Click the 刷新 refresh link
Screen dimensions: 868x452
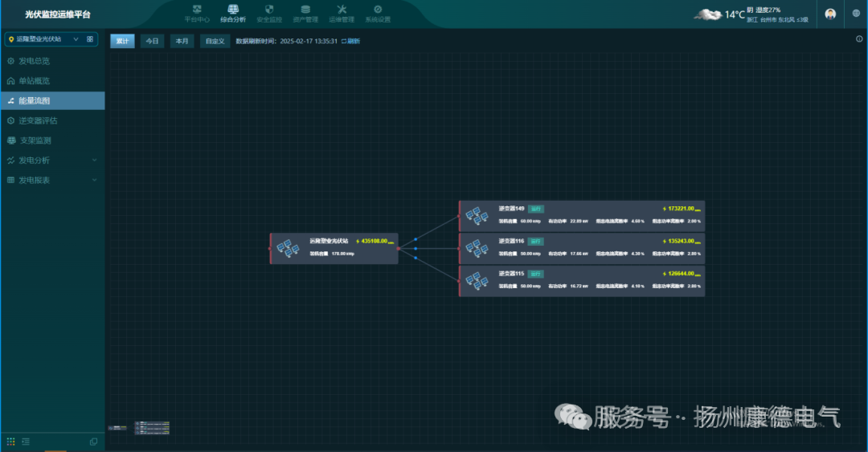coord(350,41)
